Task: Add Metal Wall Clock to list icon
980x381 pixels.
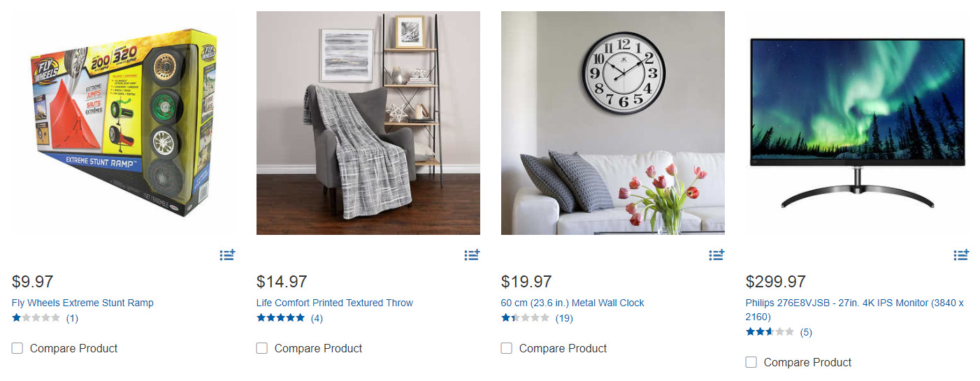Action: (716, 255)
